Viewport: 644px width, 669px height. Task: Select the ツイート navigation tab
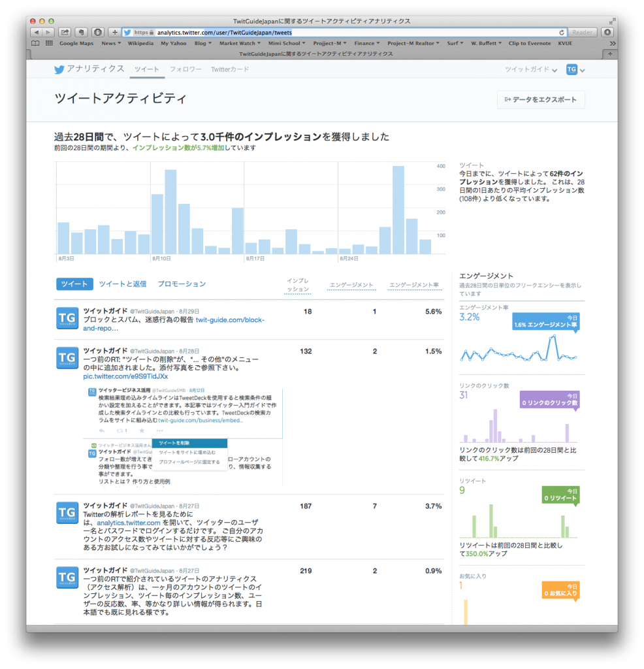click(147, 69)
